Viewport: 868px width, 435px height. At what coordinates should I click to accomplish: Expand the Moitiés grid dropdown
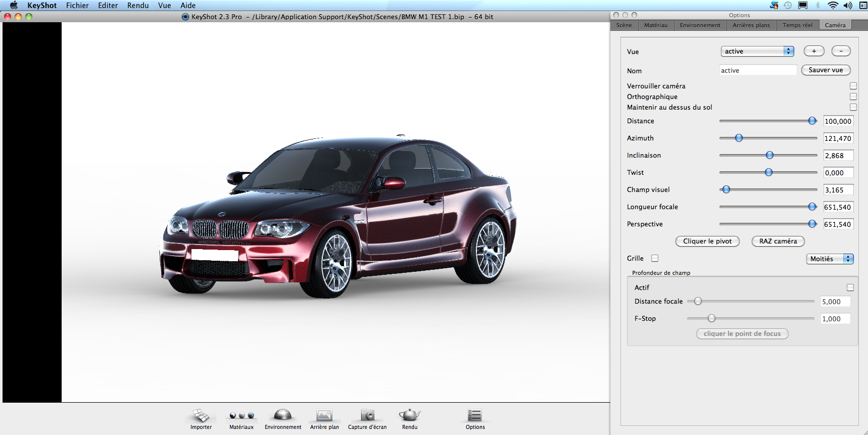(x=829, y=259)
